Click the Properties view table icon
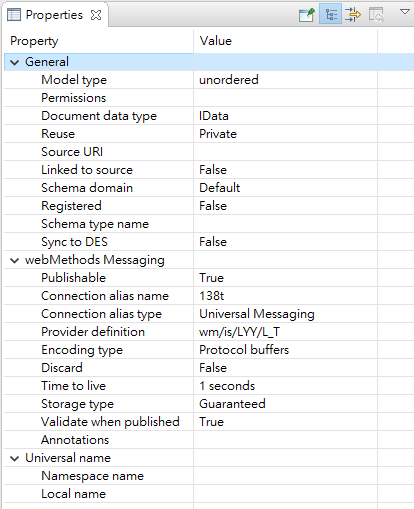The image size is (414, 509). tap(14, 15)
